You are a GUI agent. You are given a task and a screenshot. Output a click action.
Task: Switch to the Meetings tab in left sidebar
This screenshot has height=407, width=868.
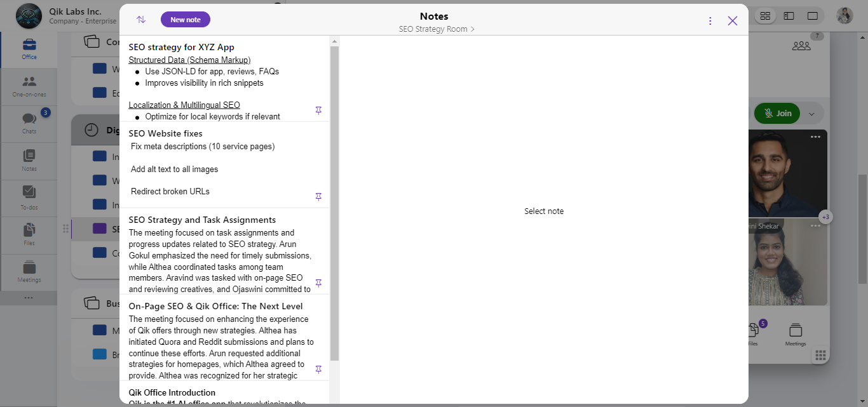pyautogui.click(x=29, y=271)
